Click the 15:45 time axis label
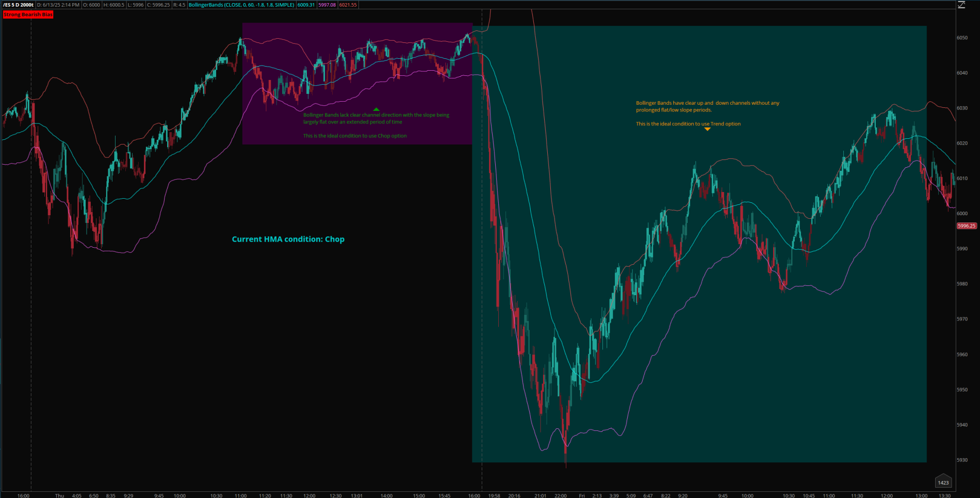 click(444, 495)
